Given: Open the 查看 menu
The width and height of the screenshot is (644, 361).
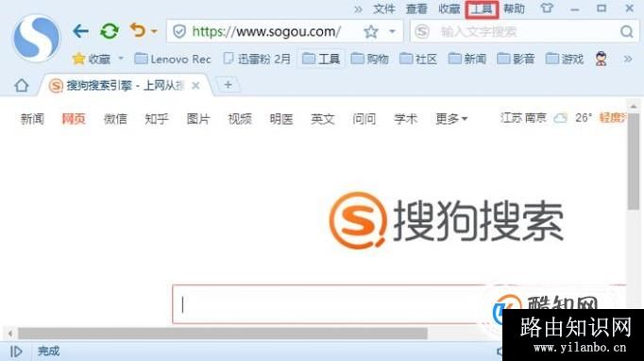Looking at the screenshot, I should pos(416,9).
